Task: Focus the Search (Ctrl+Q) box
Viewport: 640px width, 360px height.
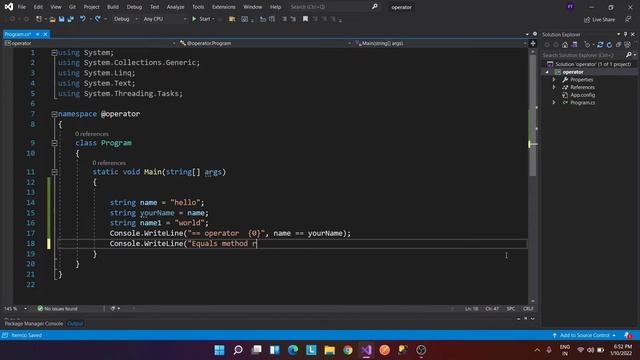Action: [330, 7]
